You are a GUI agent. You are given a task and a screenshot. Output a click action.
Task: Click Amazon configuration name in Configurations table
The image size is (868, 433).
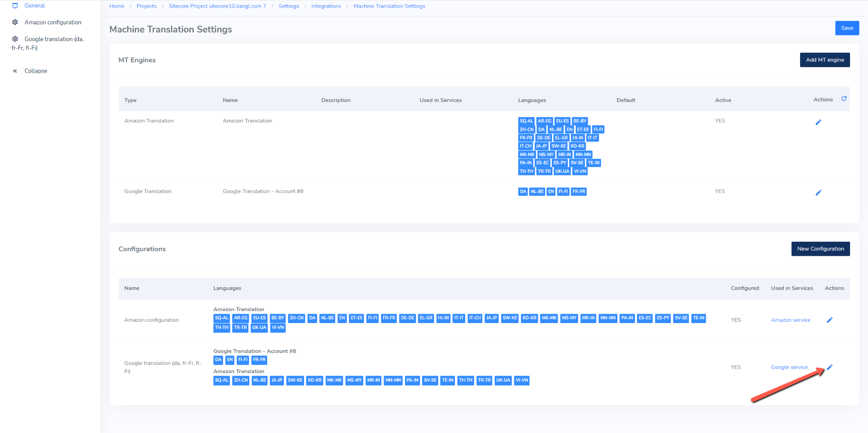tap(151, 320)
